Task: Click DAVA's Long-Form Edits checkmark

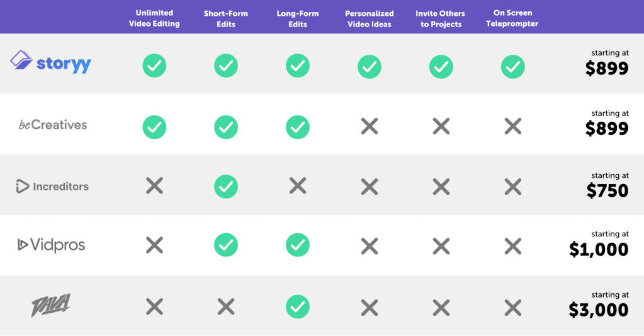Action: point(298,306)
